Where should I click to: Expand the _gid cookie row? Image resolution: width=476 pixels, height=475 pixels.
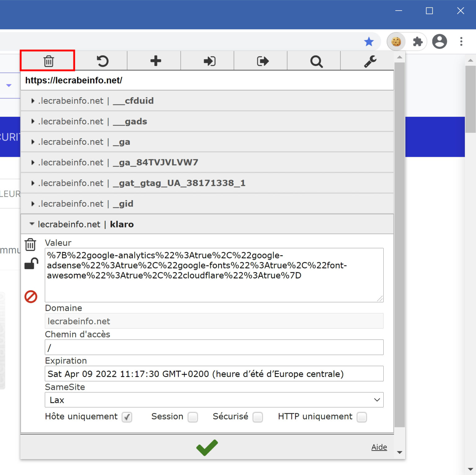click(207, 203)
